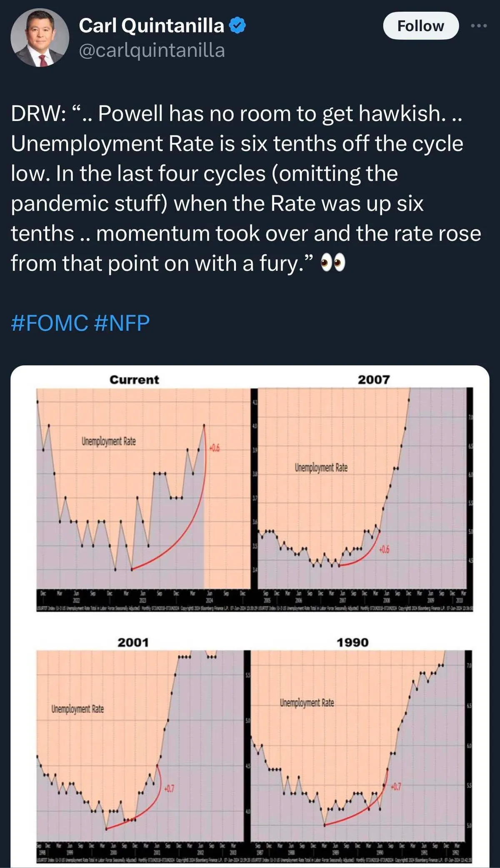Open the #FOMC hashtag
Viewport: 500px width, 868px height.
(50, 323)
